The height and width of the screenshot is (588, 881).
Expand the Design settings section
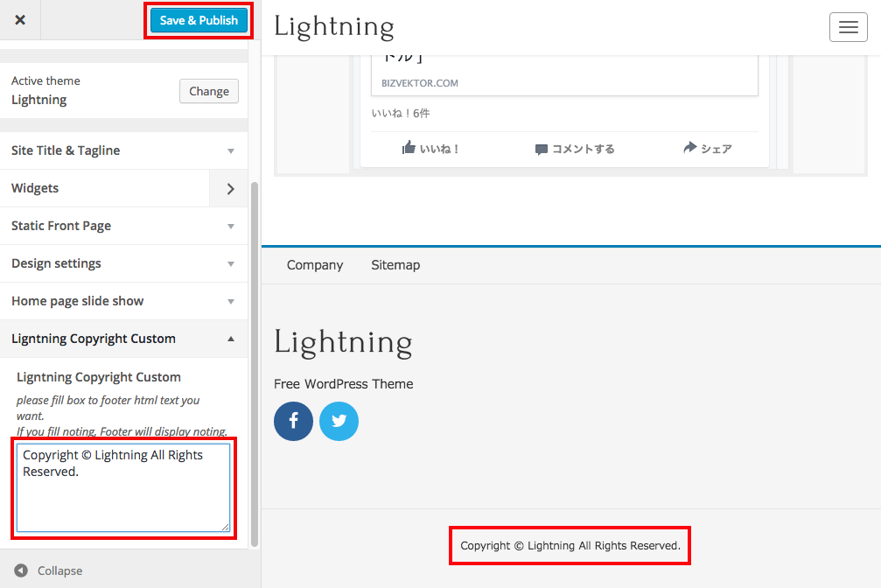coord(123,263)
